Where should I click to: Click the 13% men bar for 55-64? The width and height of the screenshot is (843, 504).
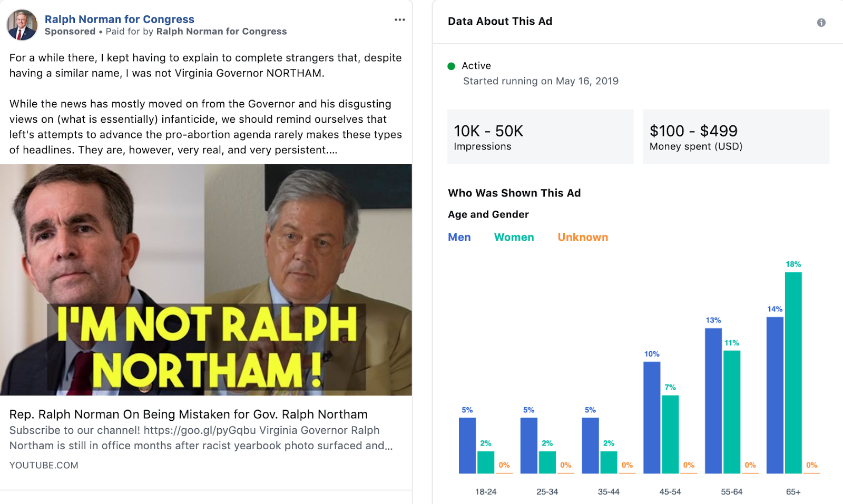[x=713, y=401]
